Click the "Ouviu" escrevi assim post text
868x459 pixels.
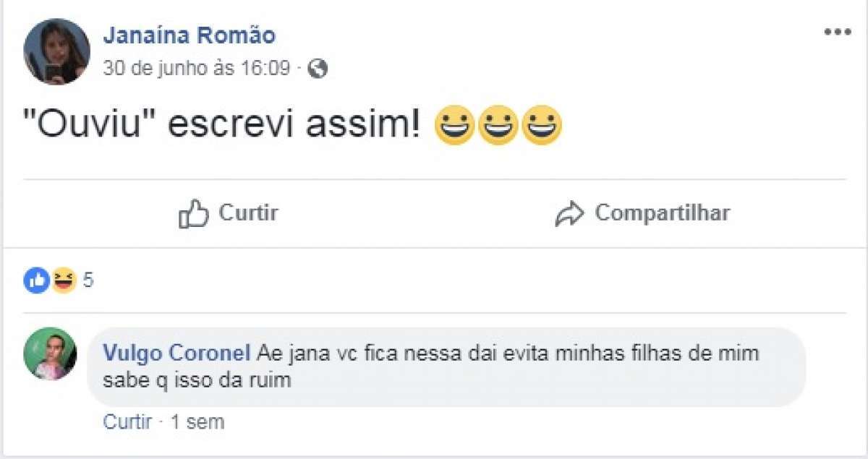point(221,126)
